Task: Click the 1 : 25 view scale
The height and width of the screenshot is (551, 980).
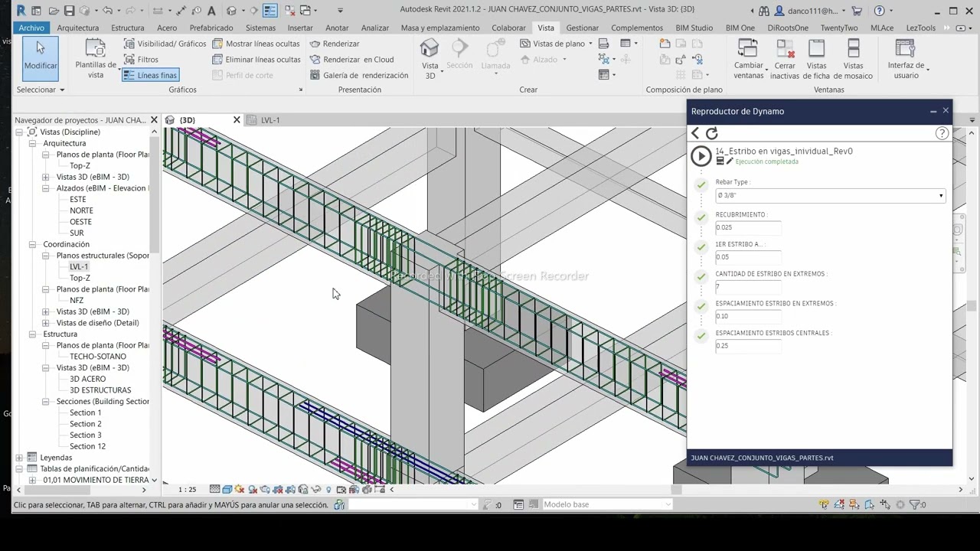Action: (187, 489)
